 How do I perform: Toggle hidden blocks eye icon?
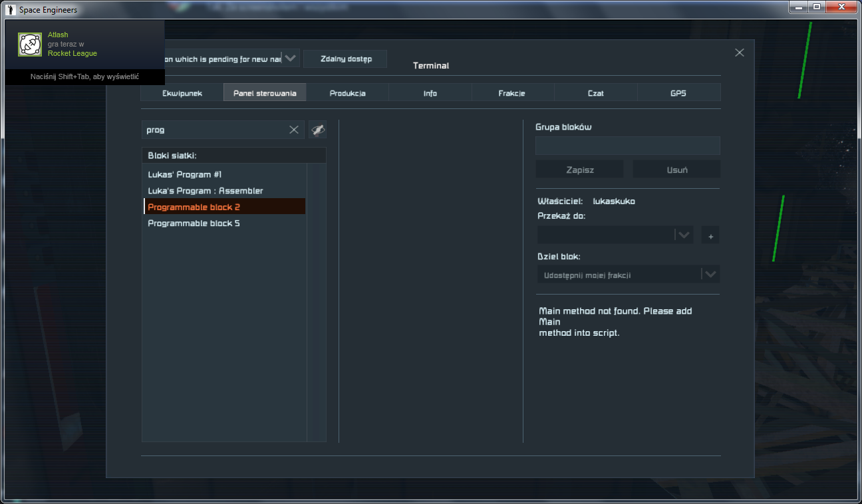[x=317, y=130]
